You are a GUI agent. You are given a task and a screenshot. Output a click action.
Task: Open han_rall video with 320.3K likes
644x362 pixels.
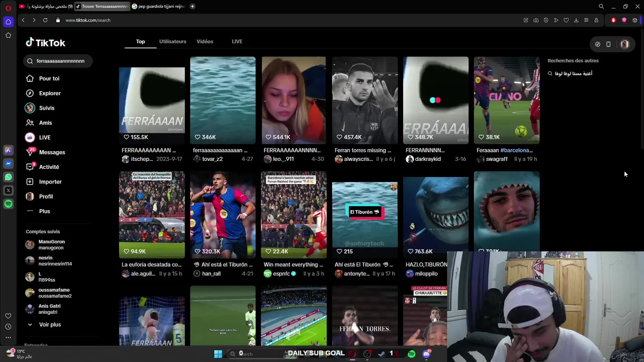click(223, 215)
